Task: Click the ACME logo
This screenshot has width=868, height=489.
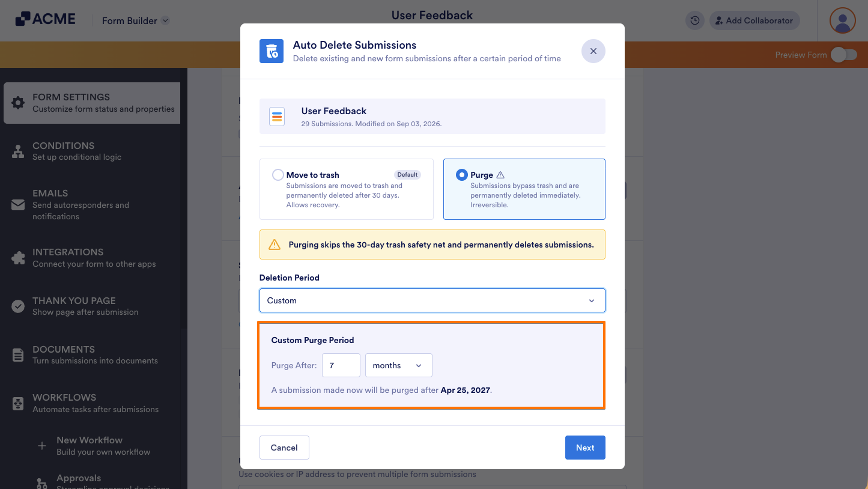Action: [46, 19]
